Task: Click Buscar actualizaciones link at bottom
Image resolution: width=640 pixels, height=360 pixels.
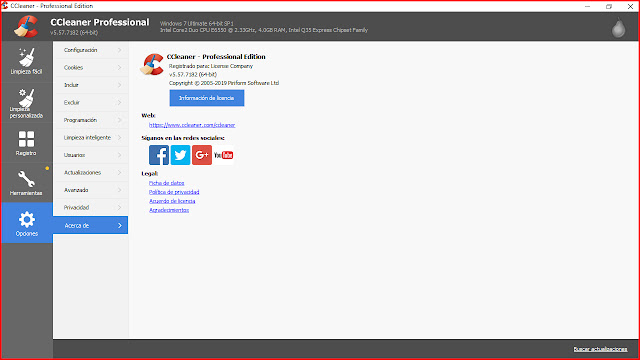Action: coord(600,349)
